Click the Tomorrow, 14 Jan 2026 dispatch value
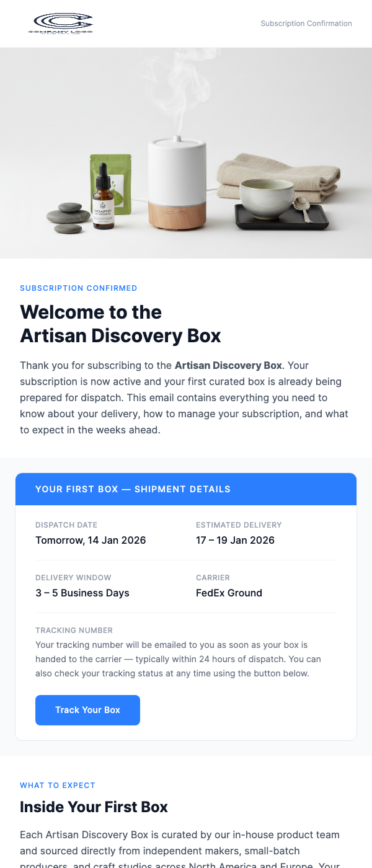372x868 pixels. [x=91, y=540]
